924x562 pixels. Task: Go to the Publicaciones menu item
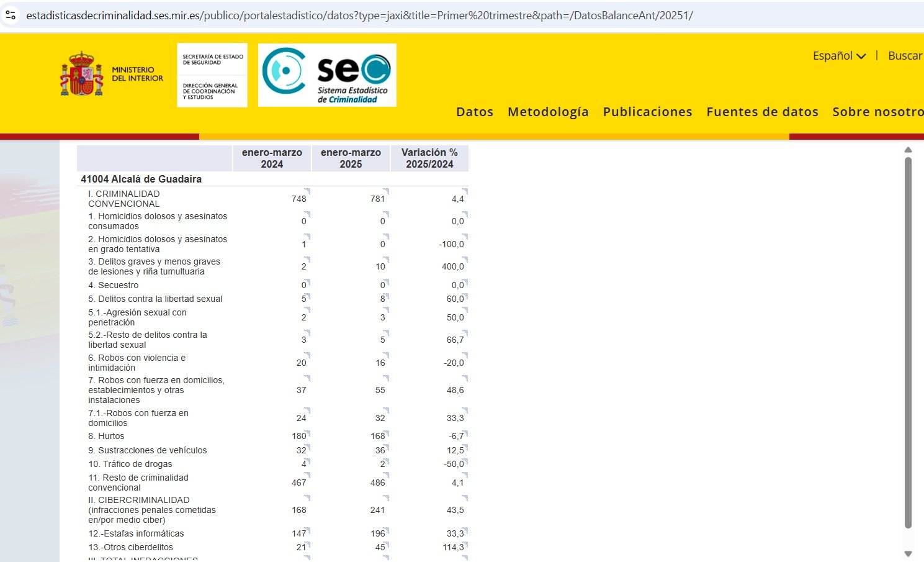click(x=647, y=112)
